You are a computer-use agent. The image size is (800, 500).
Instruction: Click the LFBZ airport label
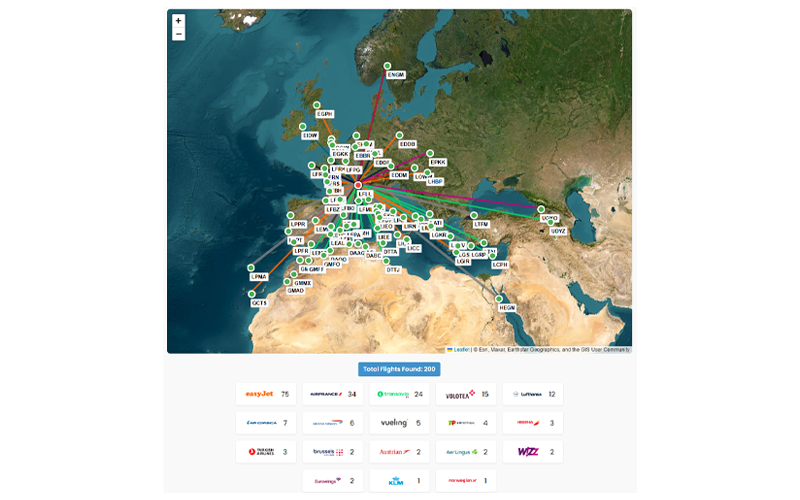point(333,210)
